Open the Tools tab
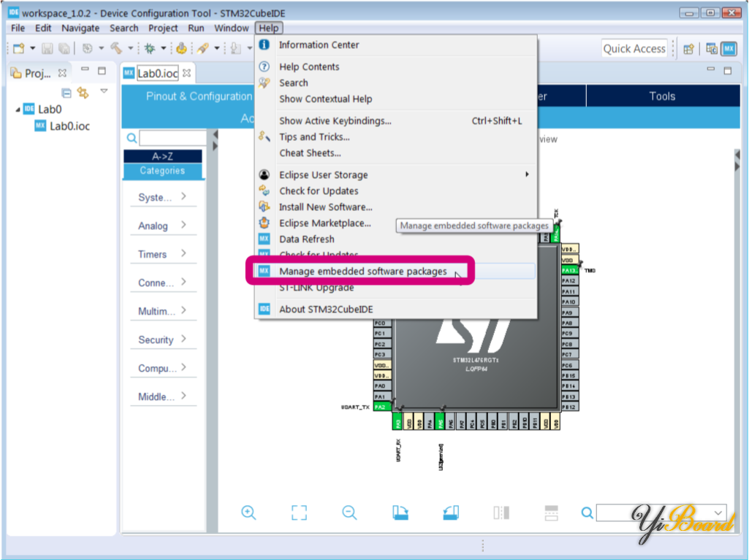The height and width of the screenshot is (560, 749). 662,96
